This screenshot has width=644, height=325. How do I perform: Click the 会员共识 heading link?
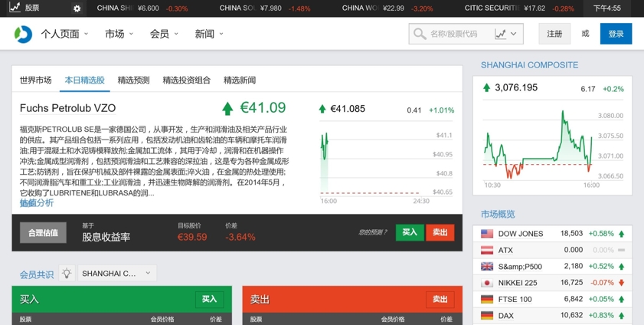[x=37, y=274]
